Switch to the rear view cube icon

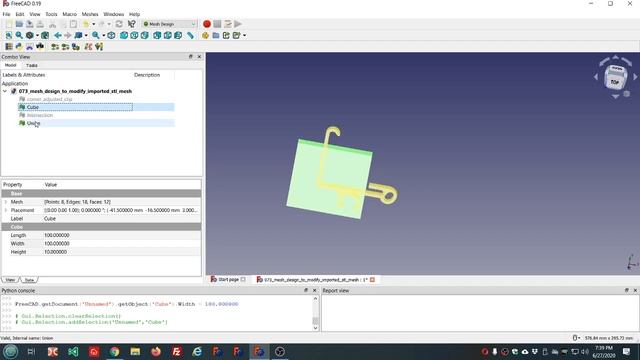(157, 36)
